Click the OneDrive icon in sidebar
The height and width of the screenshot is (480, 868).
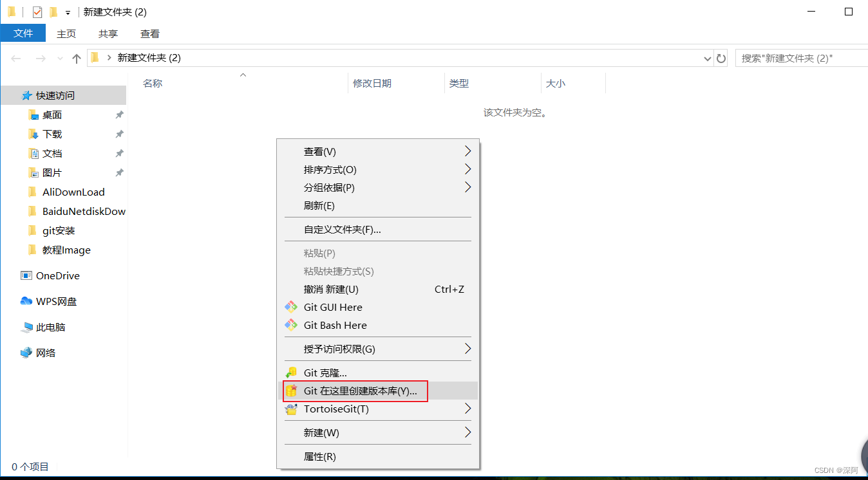(x=26, y=276)
